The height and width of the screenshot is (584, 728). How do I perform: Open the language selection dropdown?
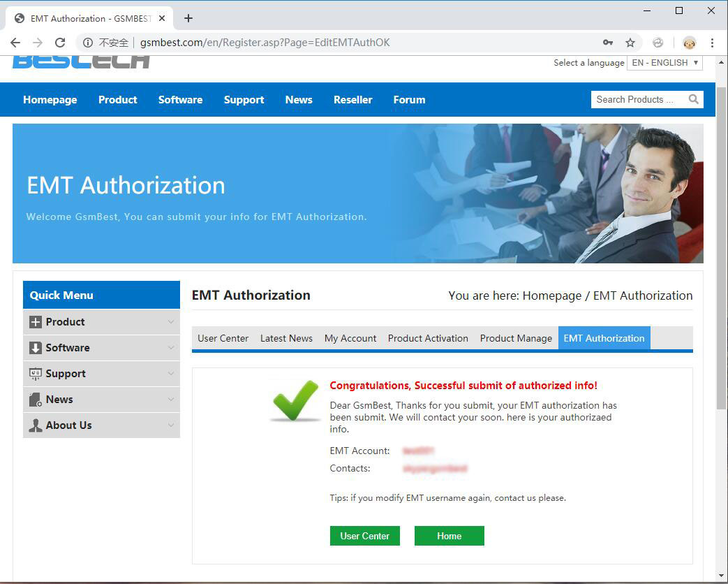click(x=665, y=63)
